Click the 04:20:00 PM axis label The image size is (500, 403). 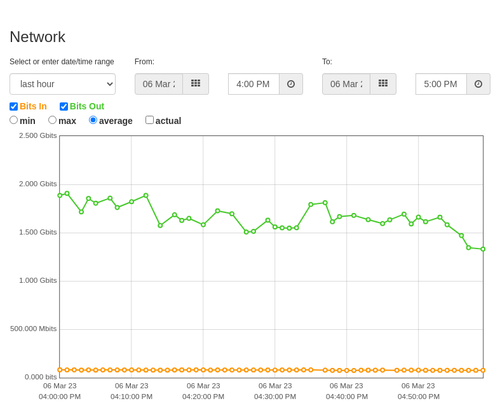click(x=203, y=397)
